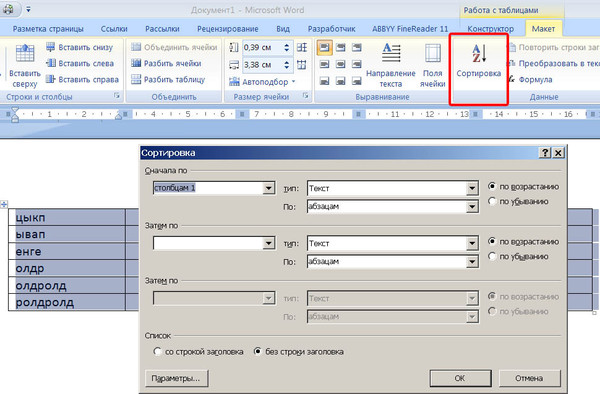Screen dimensions: 600x394
Task: Open Рецензирование tab
Action: pos(228,29)
